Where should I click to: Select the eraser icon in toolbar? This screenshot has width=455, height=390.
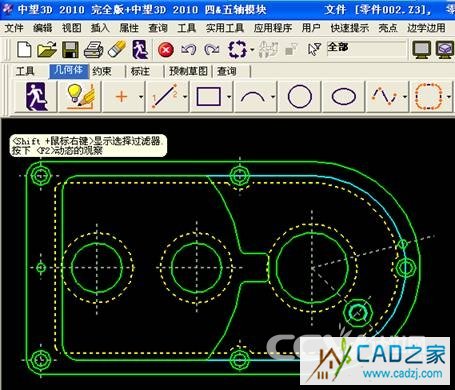pos(116,50)
